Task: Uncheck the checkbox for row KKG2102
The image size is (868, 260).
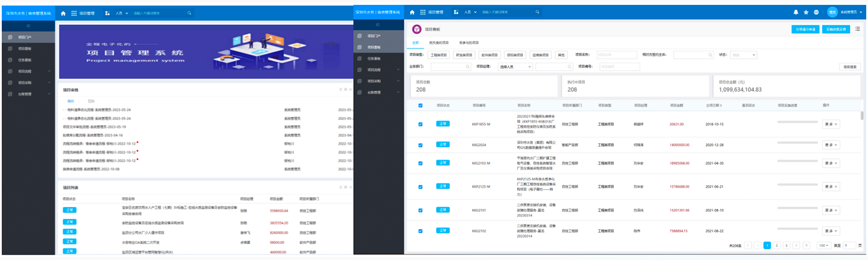Action: point(421,231)
